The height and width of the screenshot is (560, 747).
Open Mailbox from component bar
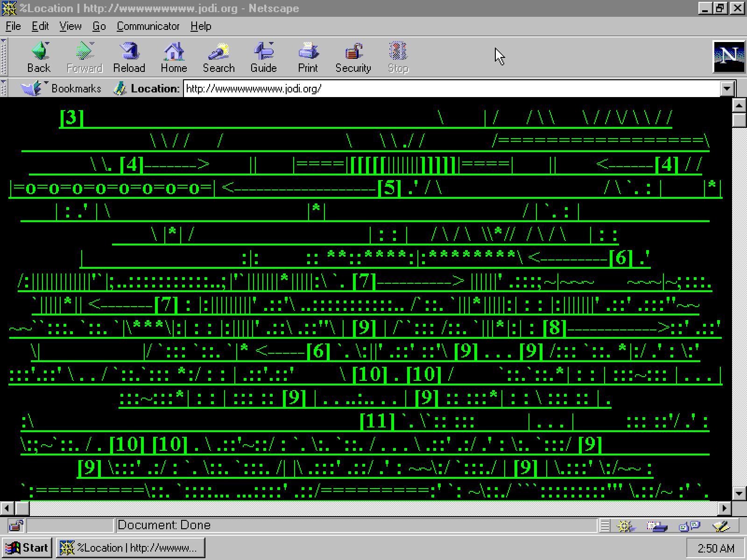click(x=657, y=526)
